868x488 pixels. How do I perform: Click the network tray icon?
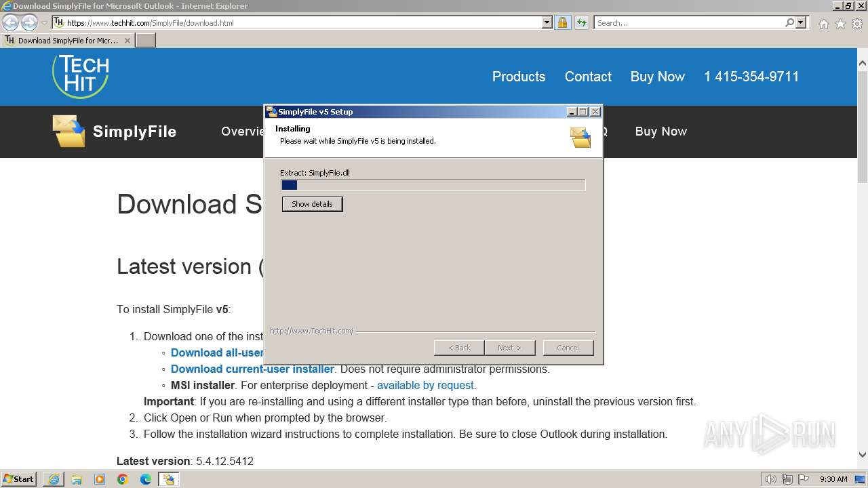coord(787,479)
